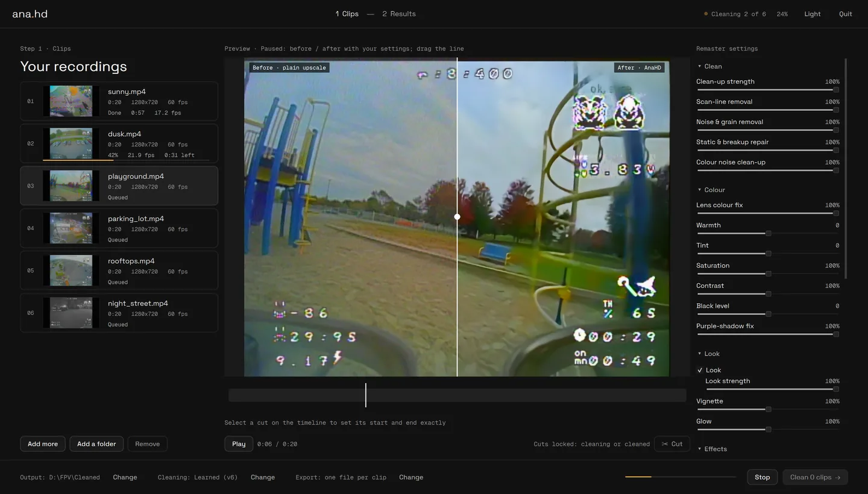
Task: Click the Purple-shadow fix slider
Action: click(767, 334)
